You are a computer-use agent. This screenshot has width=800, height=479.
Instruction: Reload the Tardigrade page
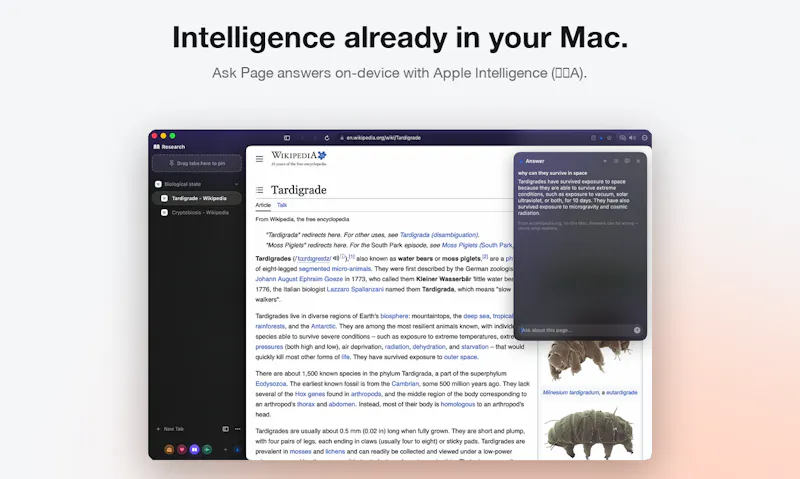327,138
